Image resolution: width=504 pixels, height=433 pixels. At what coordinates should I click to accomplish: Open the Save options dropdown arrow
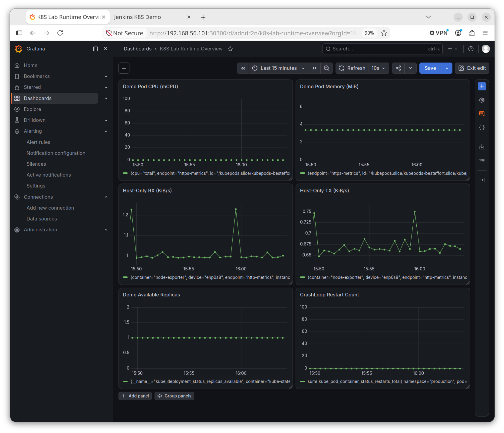[447, 68]
